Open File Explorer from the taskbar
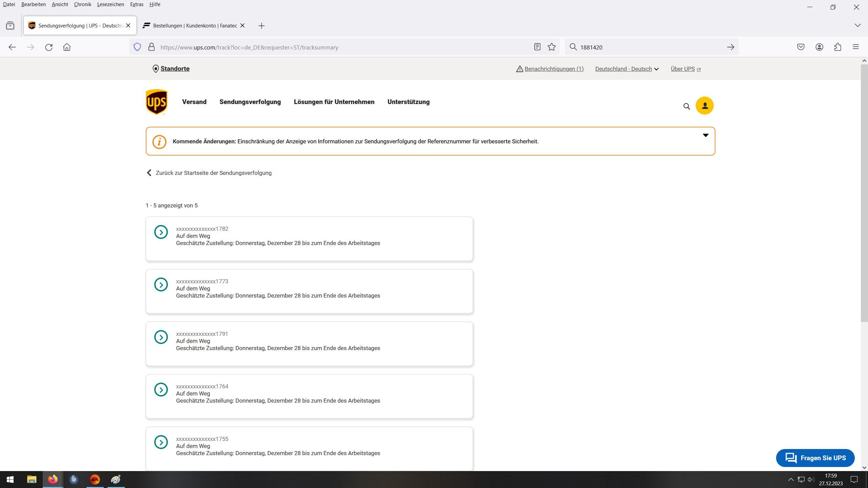Screen dimensions: 868x488 pos(32,480)
